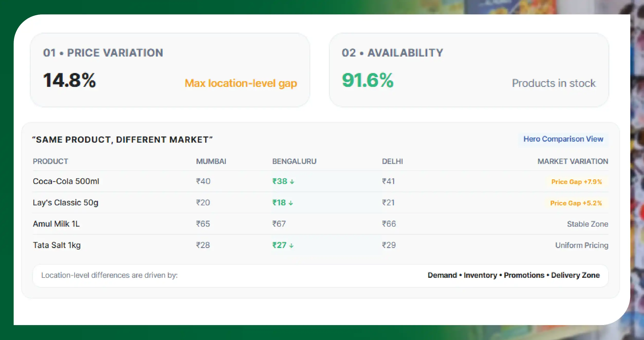644x340 pixels.
Task: Click Tata Salt Bengaluru price ₹27
Action: [279, 245]
